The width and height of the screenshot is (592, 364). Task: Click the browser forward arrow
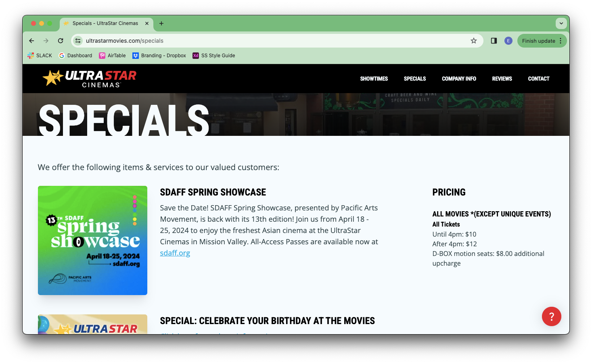pos(46,41)
